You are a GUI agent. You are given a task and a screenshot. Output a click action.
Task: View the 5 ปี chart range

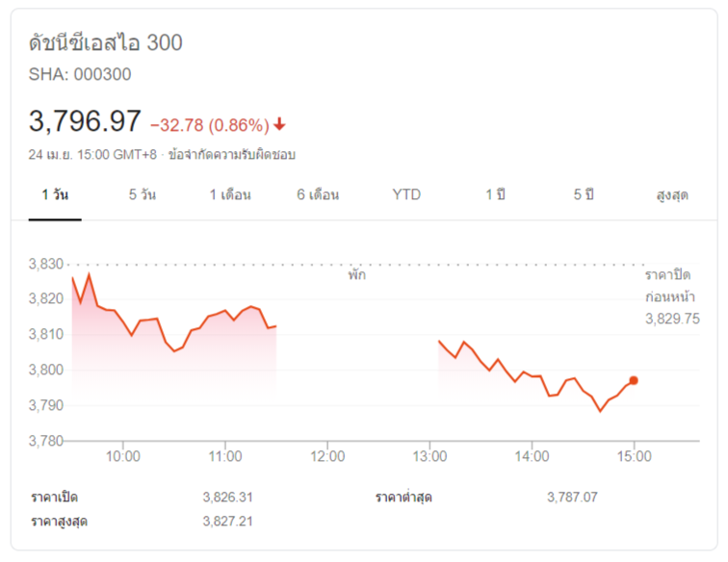[x=584, y=195]
